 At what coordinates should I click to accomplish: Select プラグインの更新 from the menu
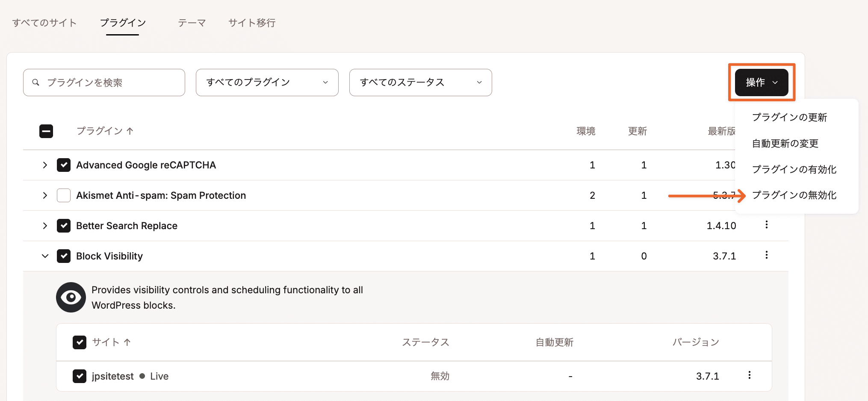pyautogui.click(x=789, y=117)
